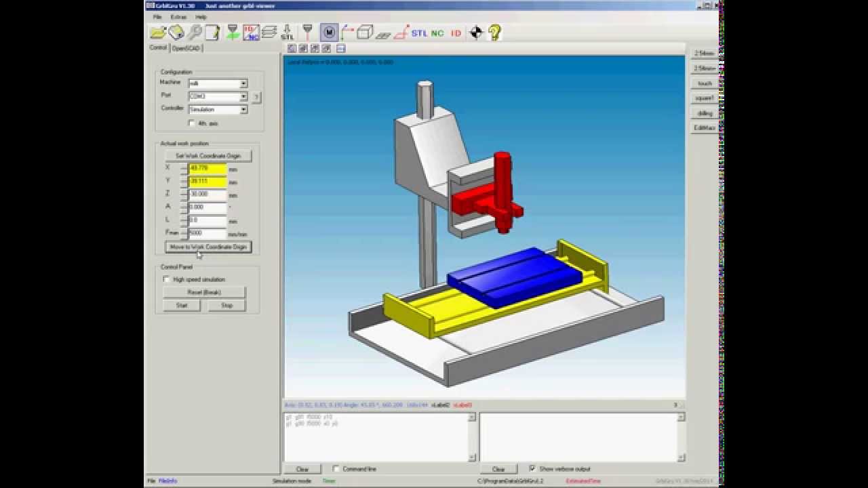Image resolution: width=868 pixels, height=488 pixels.
Task: Open the File menu
Action: tap(157, 16)
